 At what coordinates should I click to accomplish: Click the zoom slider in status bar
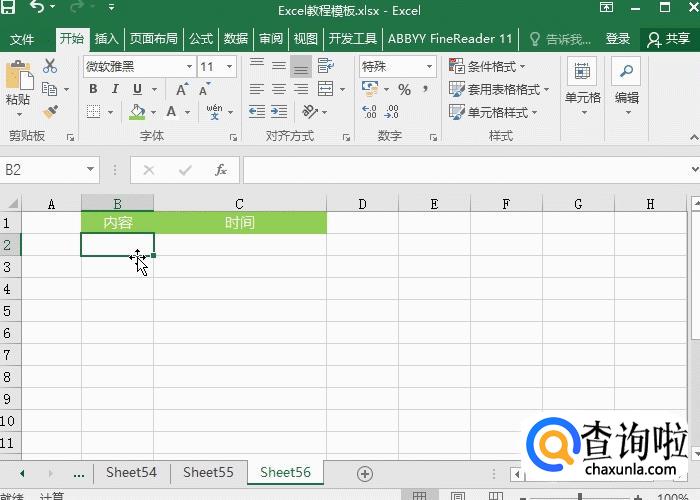[579, 496]
